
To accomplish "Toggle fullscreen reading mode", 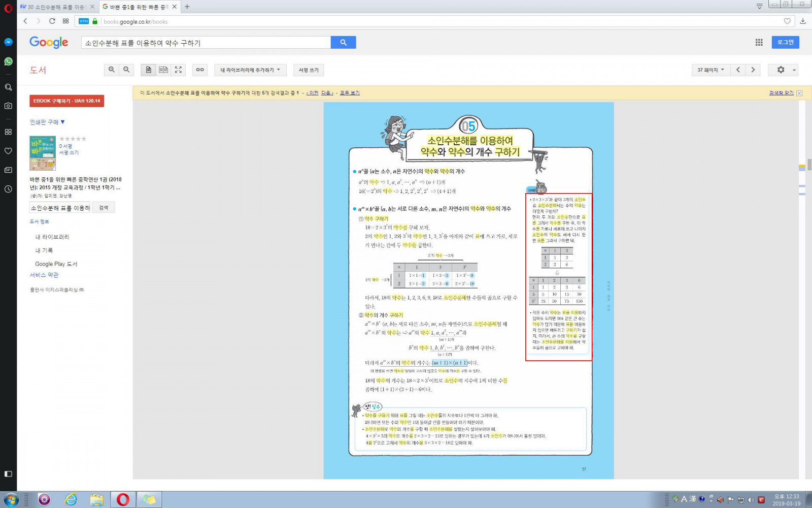I will click(x=178, y=70).
